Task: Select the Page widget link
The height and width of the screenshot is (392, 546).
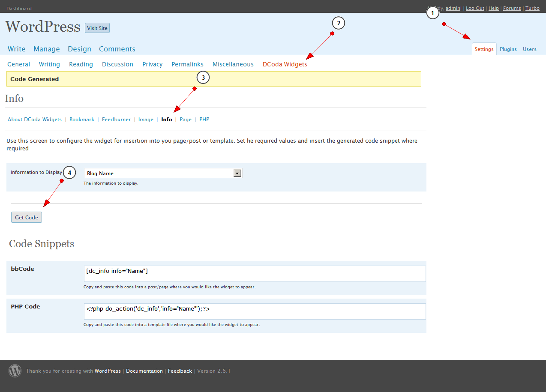Action: pos(186,120)
